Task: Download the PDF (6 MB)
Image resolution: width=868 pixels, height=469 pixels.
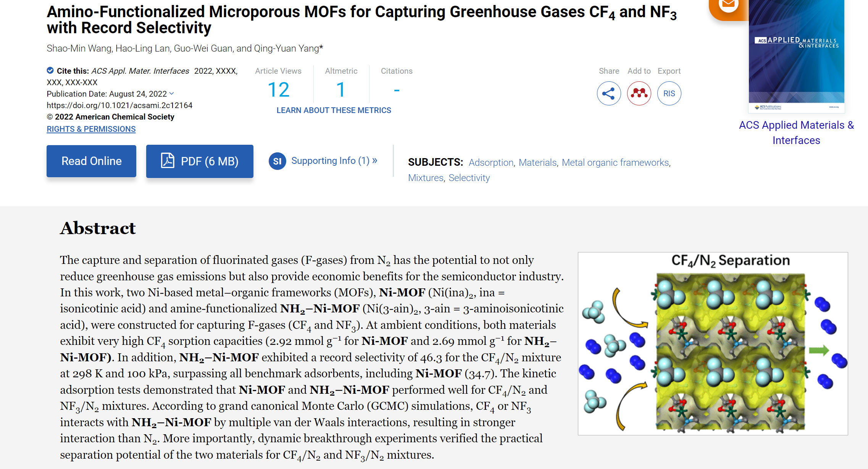Action: [209, 161]
